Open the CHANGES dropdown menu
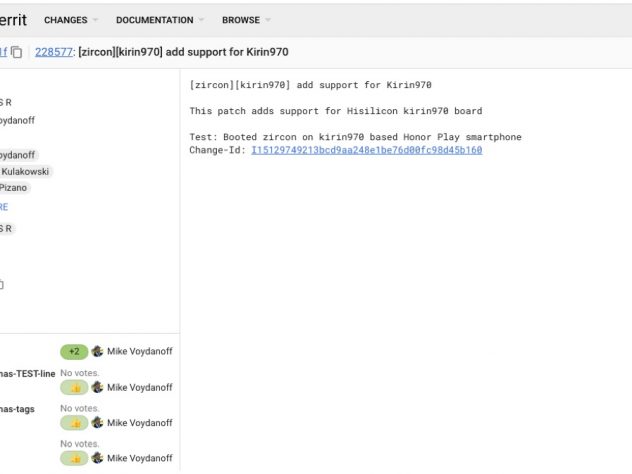This screenshot has width=632, height=474. tap(71, 20)
